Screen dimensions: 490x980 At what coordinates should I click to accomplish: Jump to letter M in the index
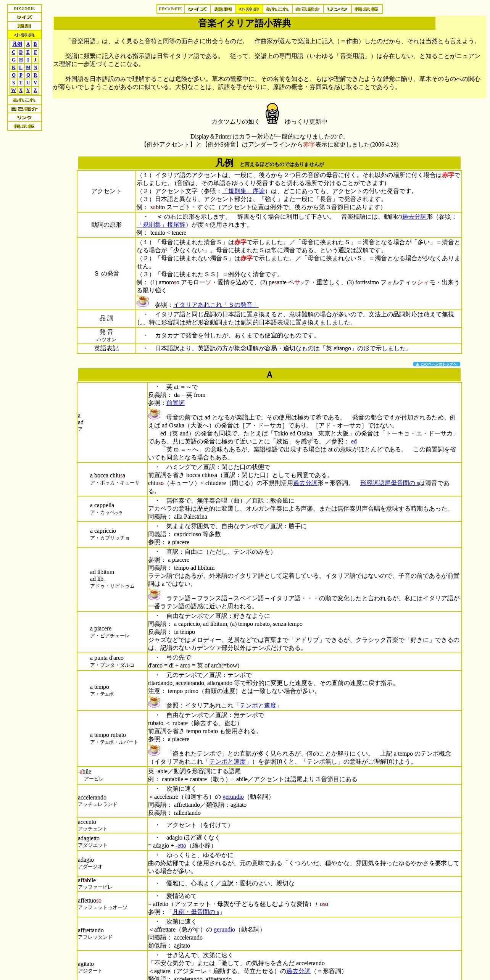(28, 68)
